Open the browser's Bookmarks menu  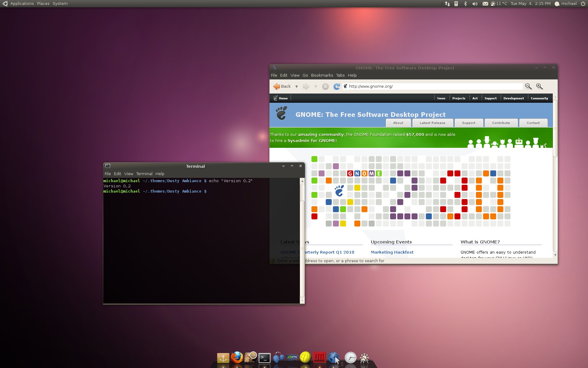coord(322,75)
